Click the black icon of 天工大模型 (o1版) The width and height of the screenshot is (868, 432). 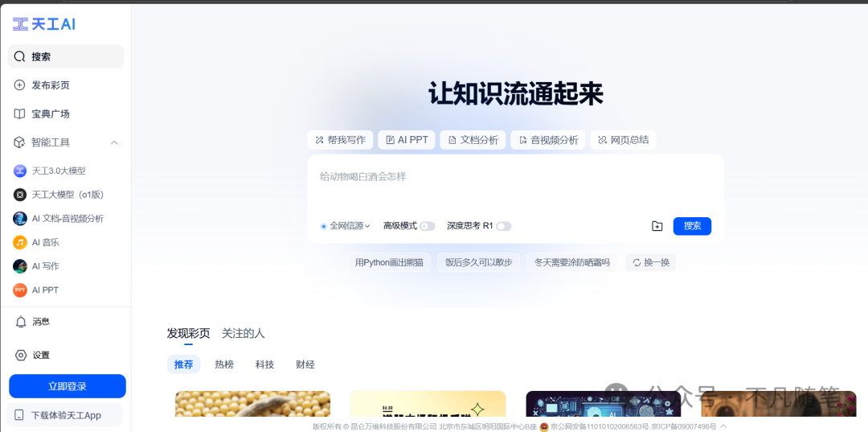(20, 195)
